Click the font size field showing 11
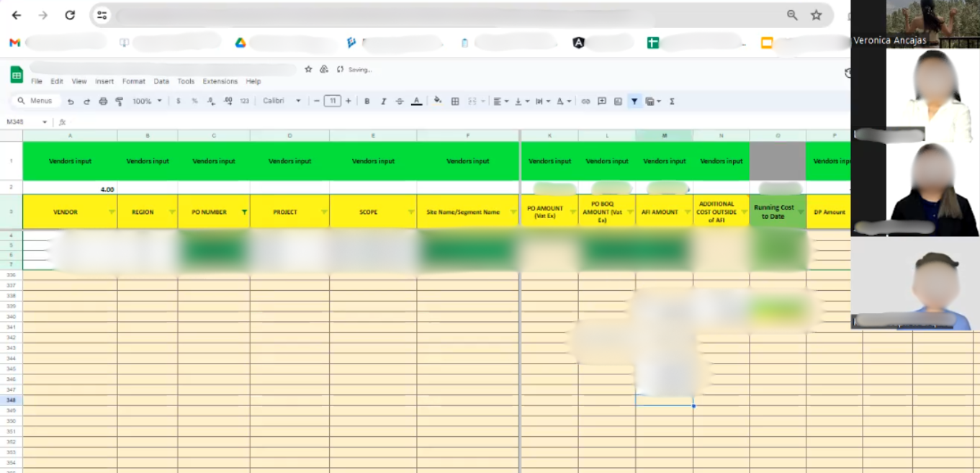Viewport: 980px width, 473px height. 332,102
